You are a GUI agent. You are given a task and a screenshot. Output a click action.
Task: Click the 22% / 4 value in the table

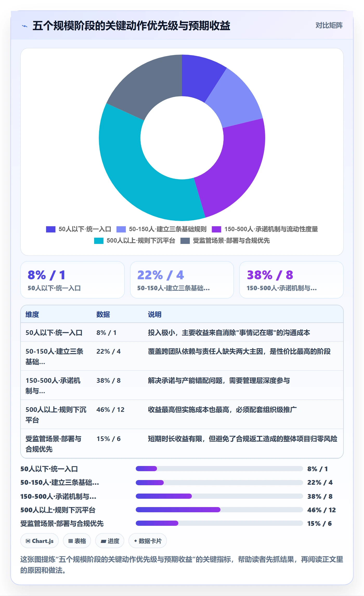pyautogui.click(x=108, y=351)
